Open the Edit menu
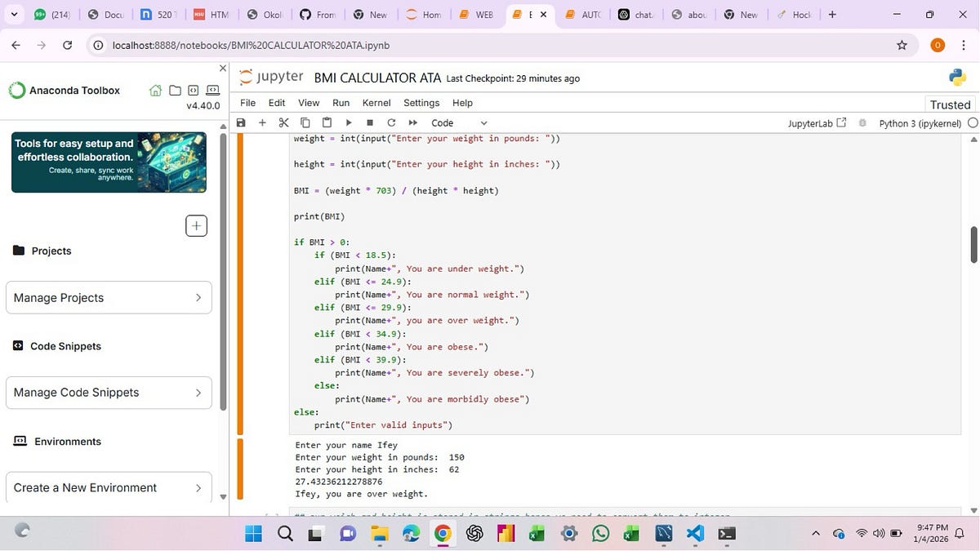This screenshot has width=980, height=551. (277, 103)
